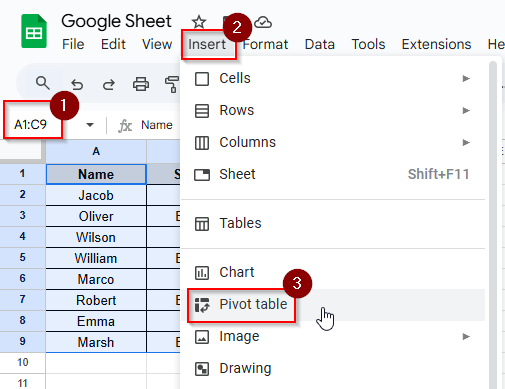Click the Columns menu entry icon

pyautogui.click(x=202, y=143)
